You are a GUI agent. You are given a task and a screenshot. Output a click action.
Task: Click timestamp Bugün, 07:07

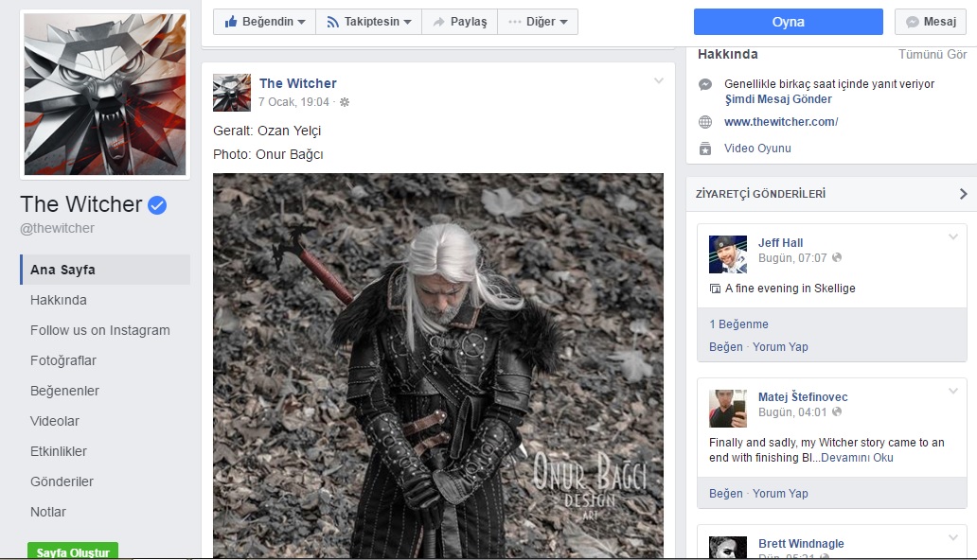792,258
